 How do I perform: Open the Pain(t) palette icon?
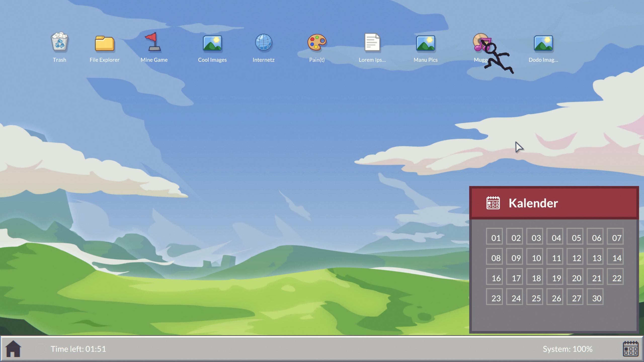(317, 43)
